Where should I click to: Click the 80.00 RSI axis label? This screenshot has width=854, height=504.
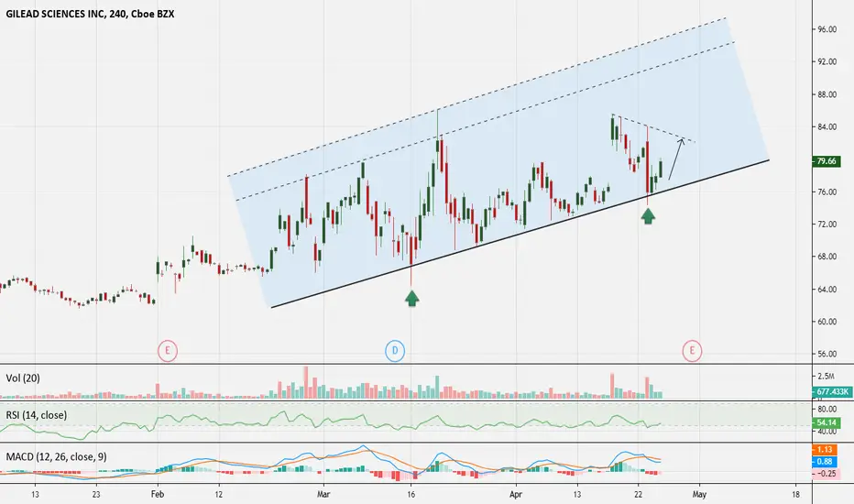click(x=827, y=410)
